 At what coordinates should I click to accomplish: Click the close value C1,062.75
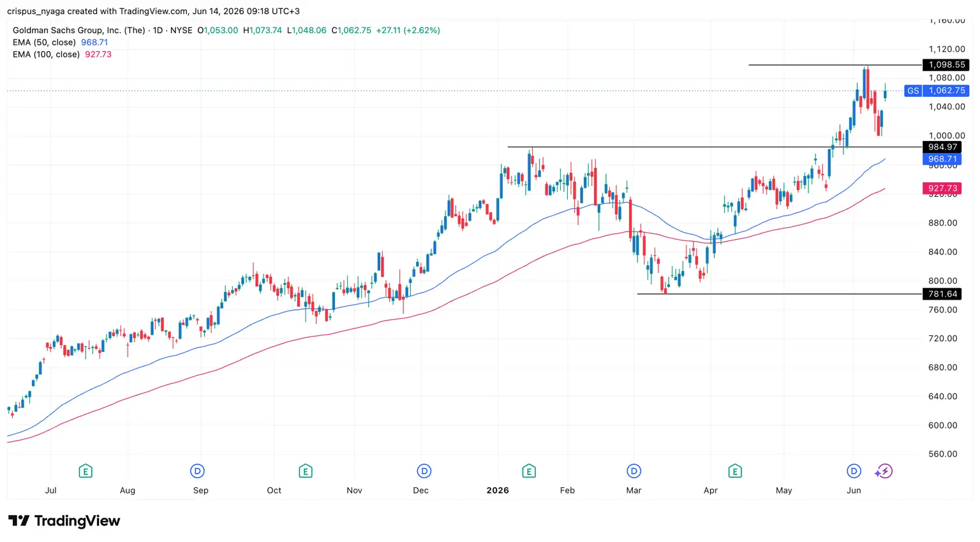coord(351,30)
